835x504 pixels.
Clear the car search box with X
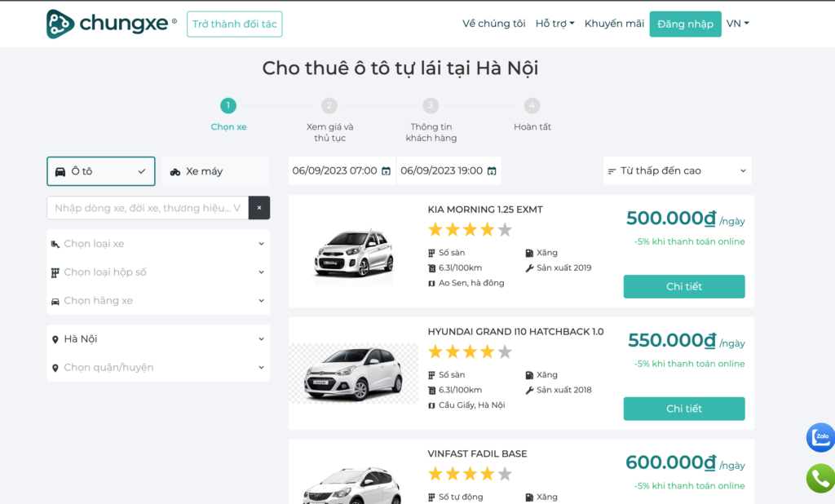258,208
